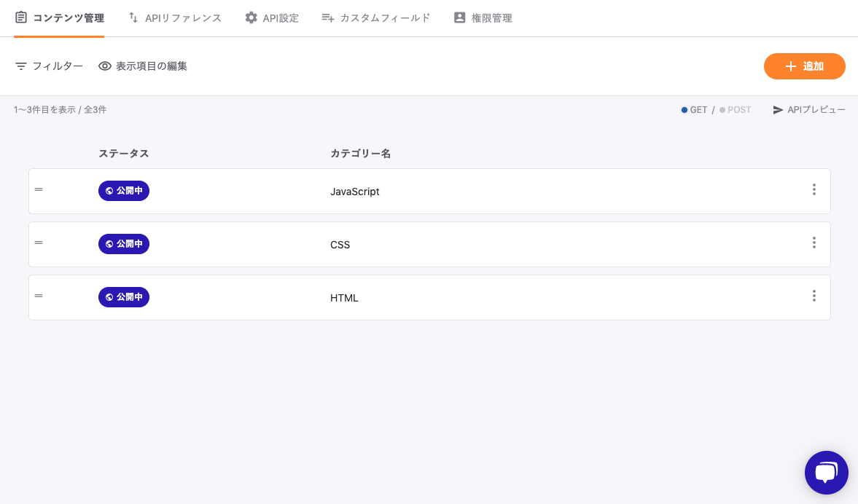Click the orange 追加 button
The height and width of the screenshot is (504, 858).
(x=804, y=66)
